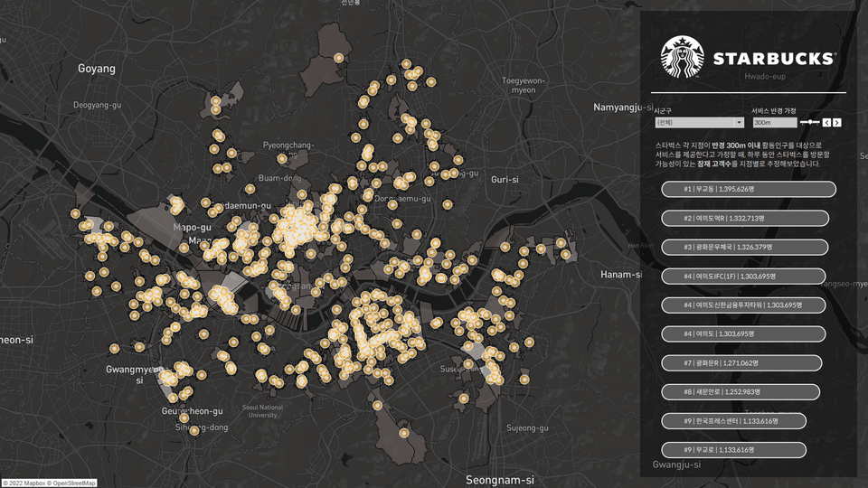Adjust the service radius slider handle
Image resolution: width=868 pixels, height=488 pixels.
pyautogui.click(x=810, y=122)
